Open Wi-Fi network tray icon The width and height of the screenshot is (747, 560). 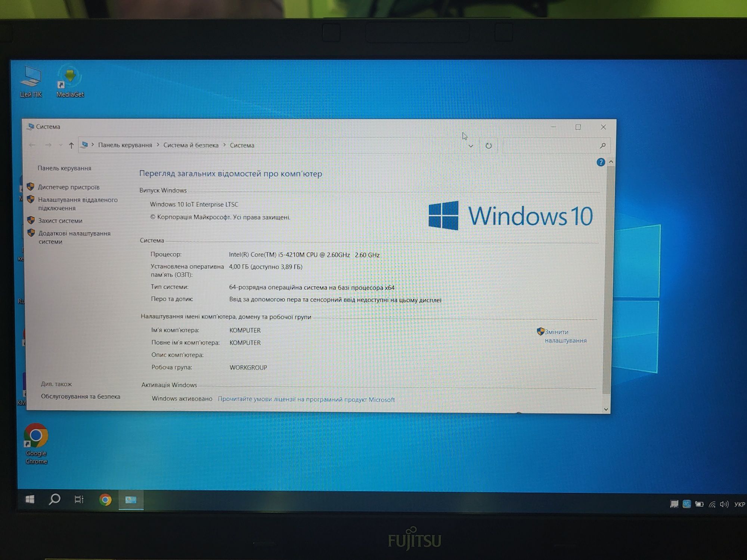(712, 504)
